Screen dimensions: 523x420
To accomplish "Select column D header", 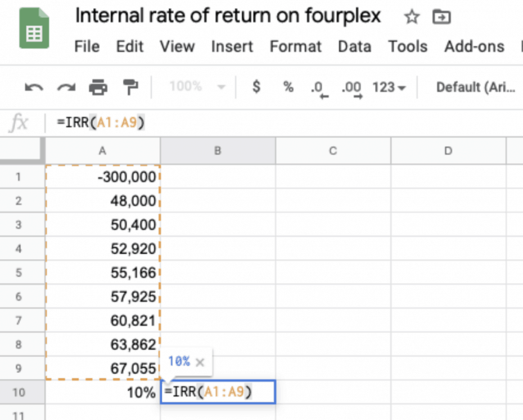I will point(448,151).
